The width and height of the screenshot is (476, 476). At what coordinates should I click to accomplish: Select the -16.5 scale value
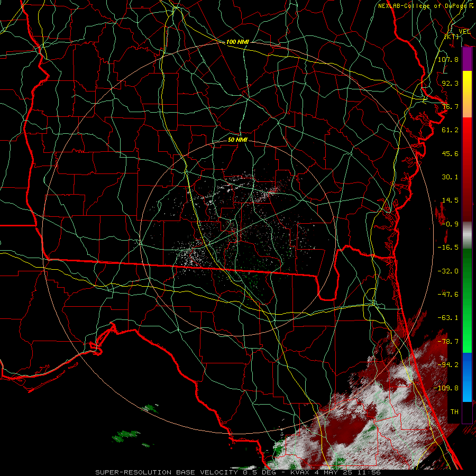448,248
